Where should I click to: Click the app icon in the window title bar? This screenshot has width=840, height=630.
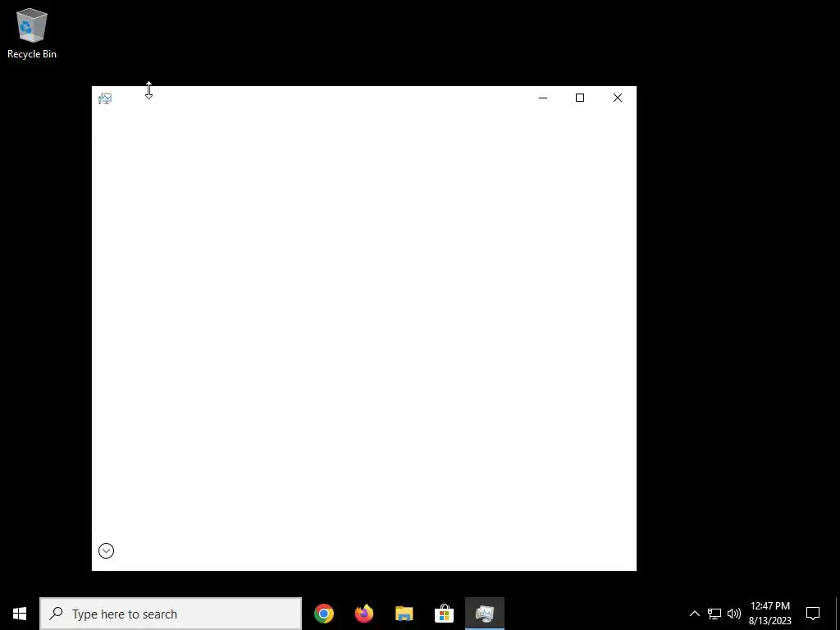(105, 98)
